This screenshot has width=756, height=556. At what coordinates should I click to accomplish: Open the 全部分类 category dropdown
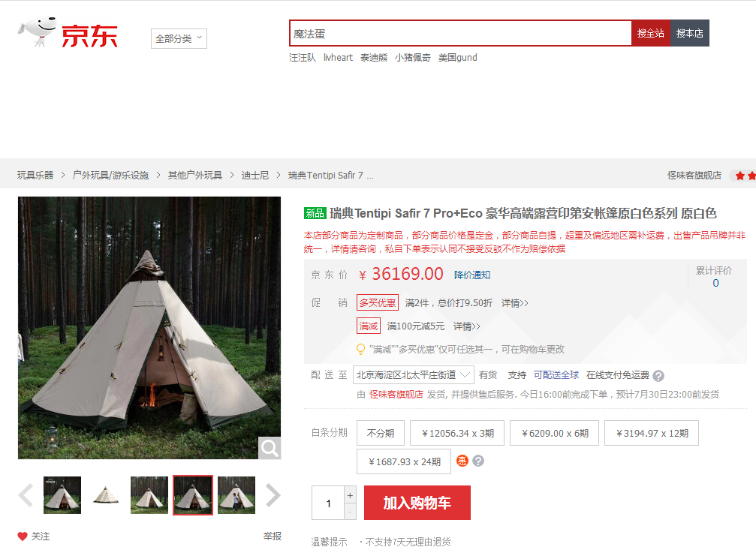tap(179, 38)
